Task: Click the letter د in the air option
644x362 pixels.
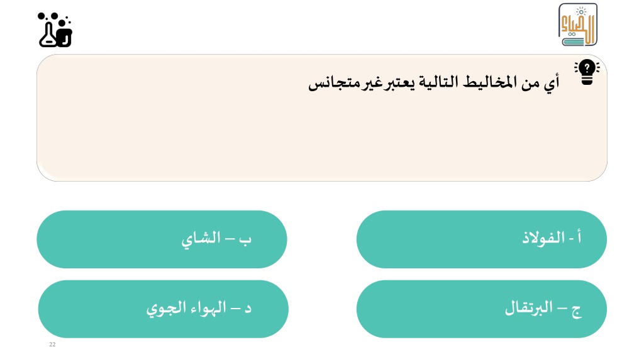Action: pyautogui.click(x=248, y=309)
